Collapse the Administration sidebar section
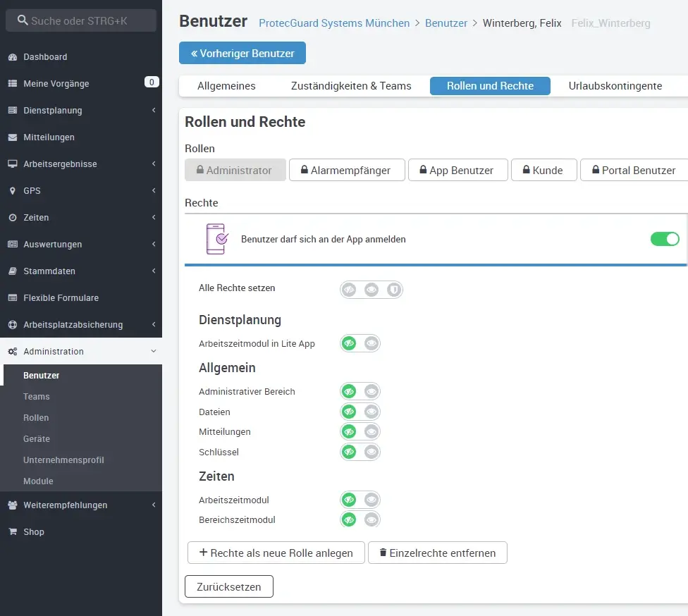Screen dimensions: 688x616 point(154,352)
